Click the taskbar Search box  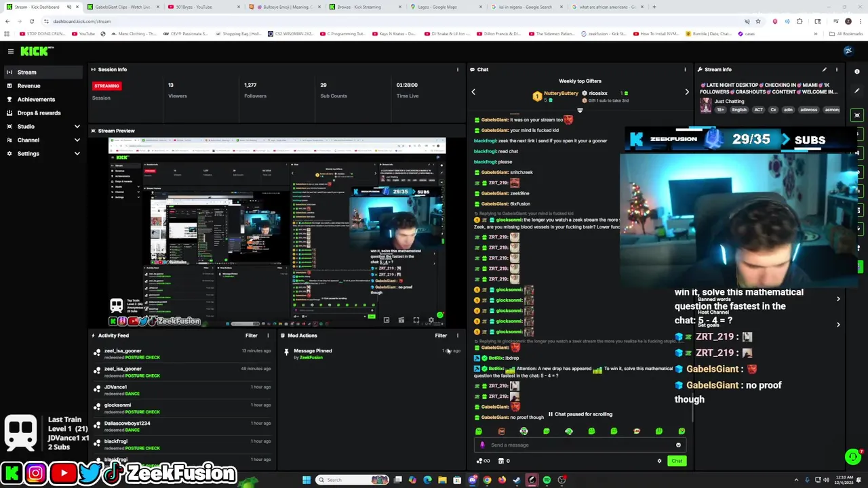353,480
